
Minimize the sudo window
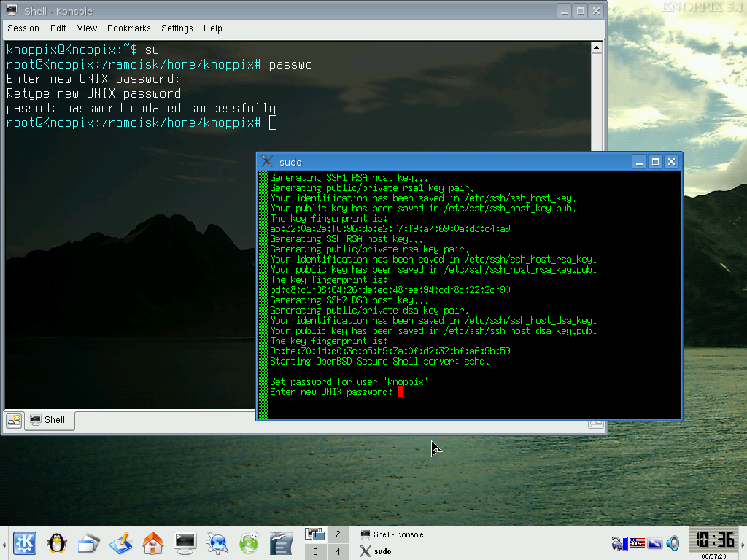pos(639,162)
